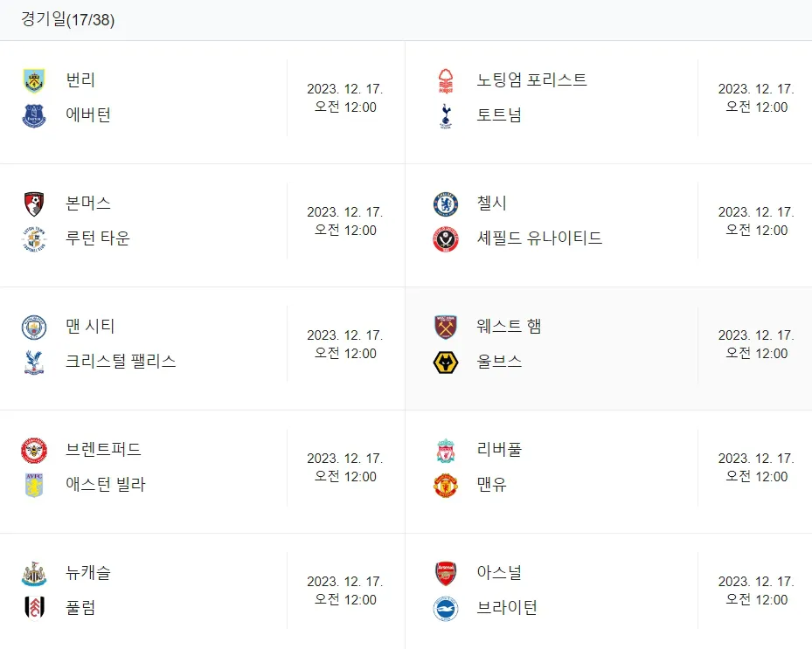
Task: Click the 애스턴 빌라 team name
Action: point(106,485)
